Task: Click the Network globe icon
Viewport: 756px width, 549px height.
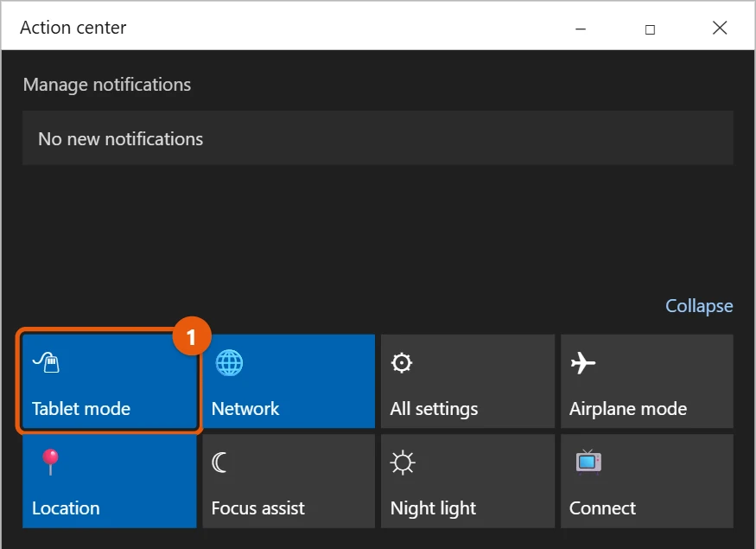Action: tap(229, 363)
